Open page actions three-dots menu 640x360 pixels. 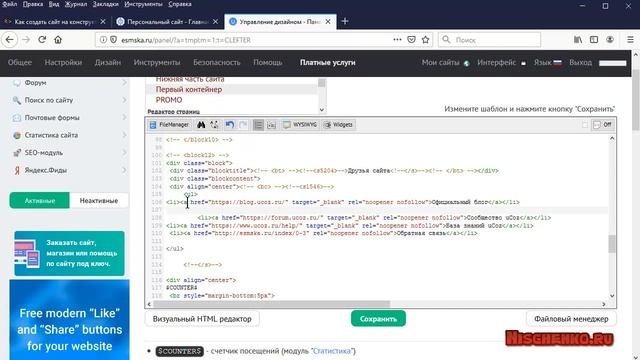[397, 40]
